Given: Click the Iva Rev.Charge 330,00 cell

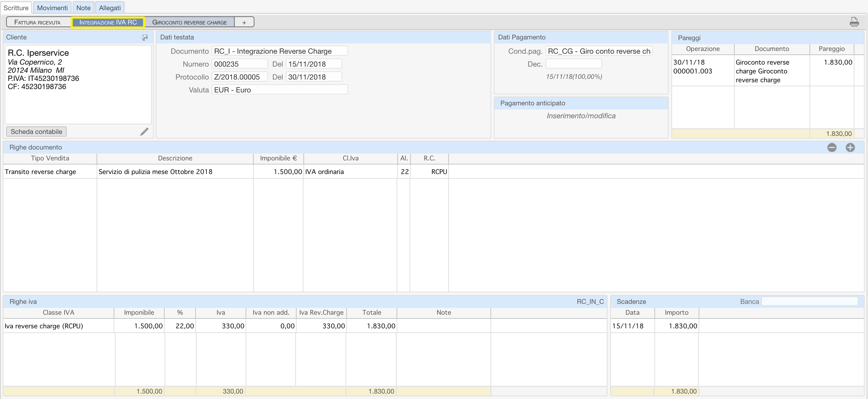Looking at the screenshot, I should point(321,326).
